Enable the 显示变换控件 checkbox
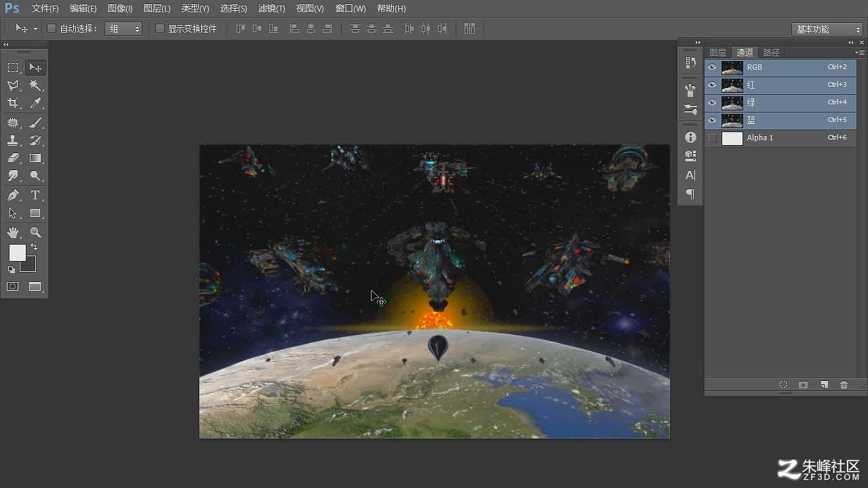 coord(160,28)
